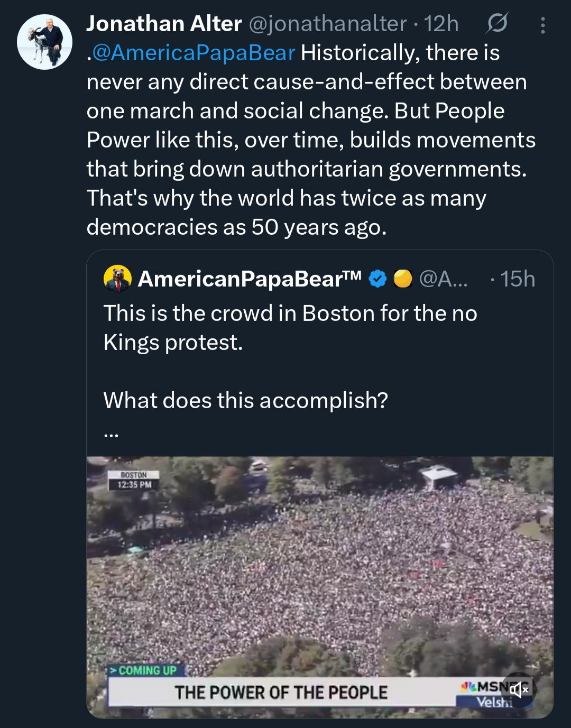Unmute the video with the speaker icon
This screenshot has width=571, height=728.
pos(519,689)
